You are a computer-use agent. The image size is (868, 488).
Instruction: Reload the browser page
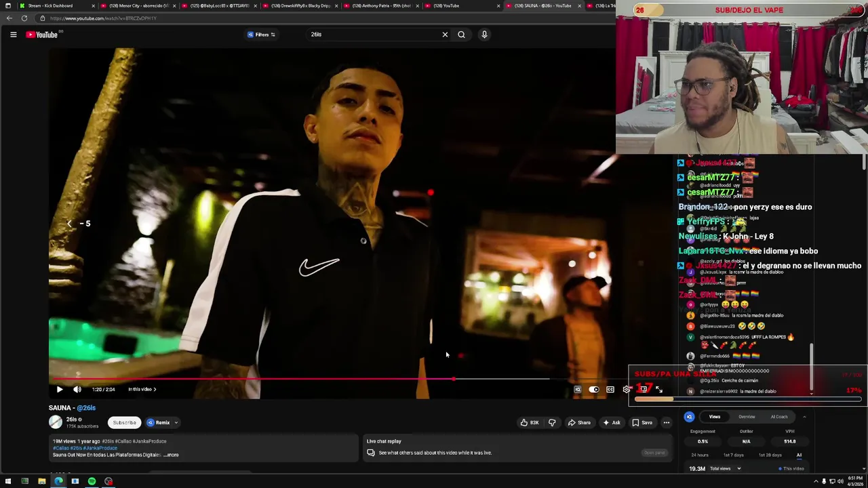tap(24, 18)
